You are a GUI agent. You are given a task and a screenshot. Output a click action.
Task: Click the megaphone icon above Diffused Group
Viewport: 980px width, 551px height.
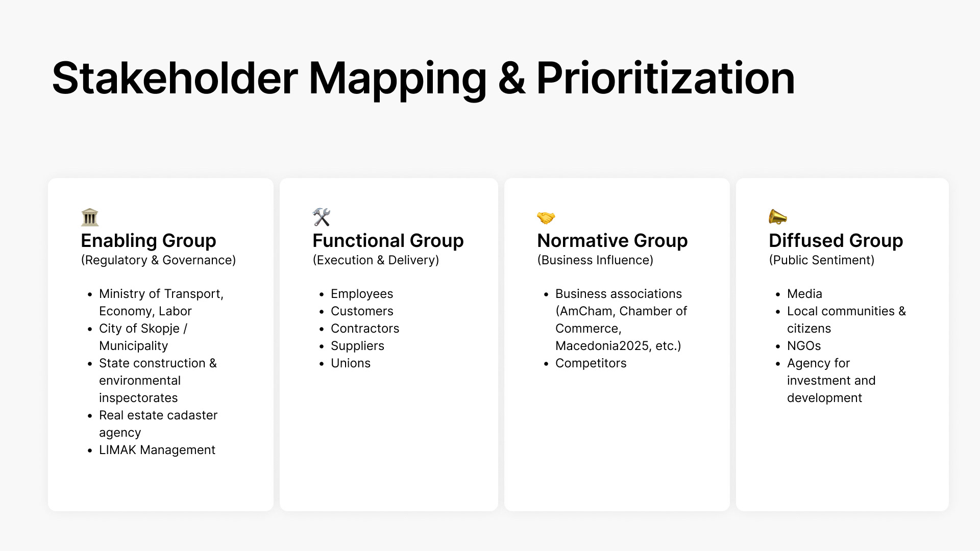778,217
